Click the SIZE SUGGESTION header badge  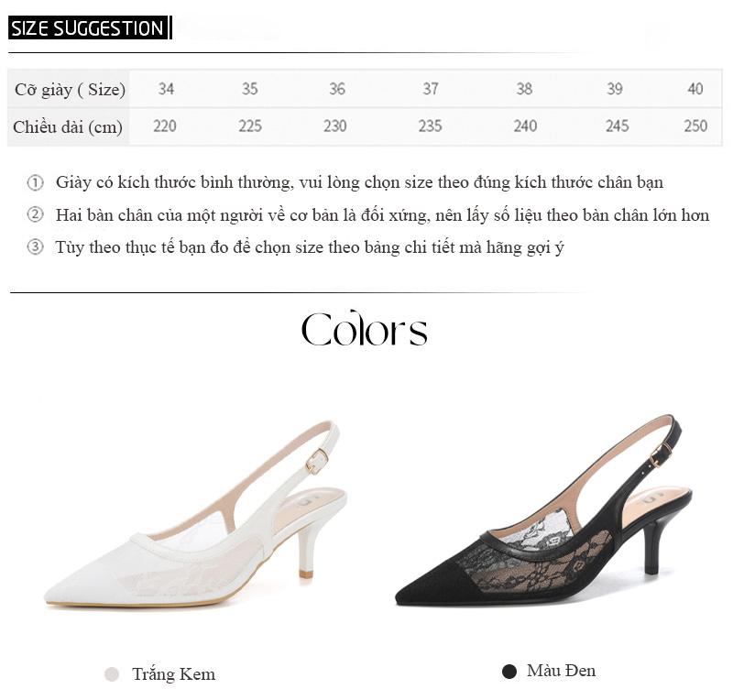click(88, 28)
